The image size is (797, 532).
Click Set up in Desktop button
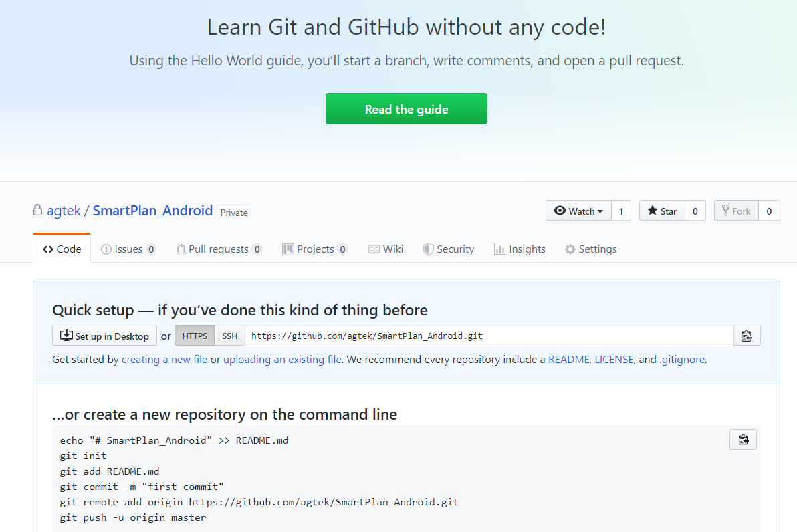click(x=104, y=336)
